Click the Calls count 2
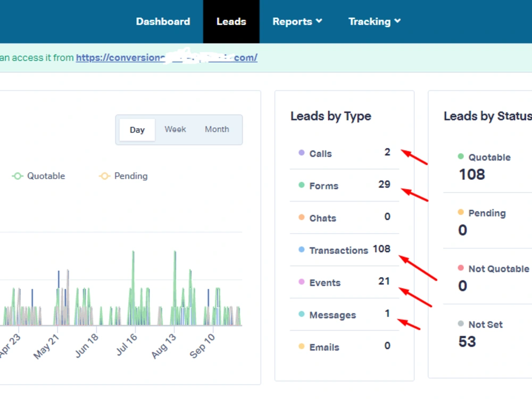 (387, 152)
